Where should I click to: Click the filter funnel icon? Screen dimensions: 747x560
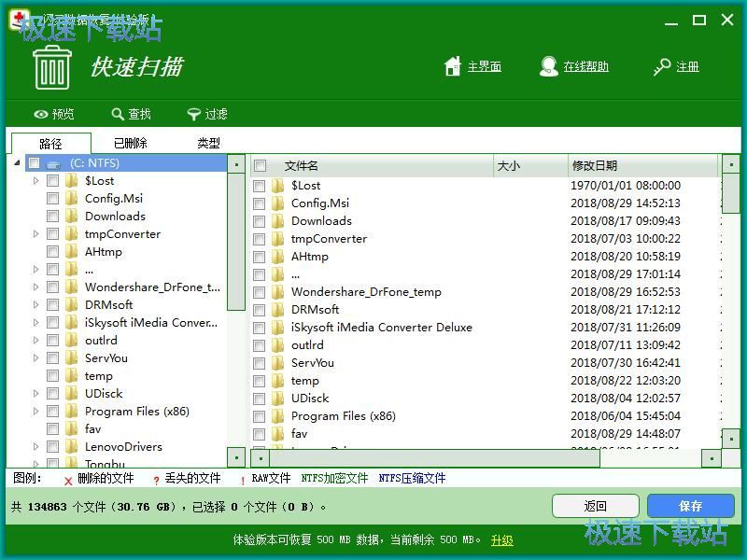(x=194, y=114)
